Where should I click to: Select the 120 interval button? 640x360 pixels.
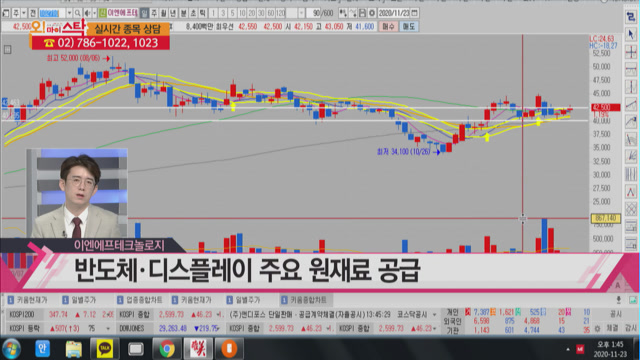coord(280,13)
